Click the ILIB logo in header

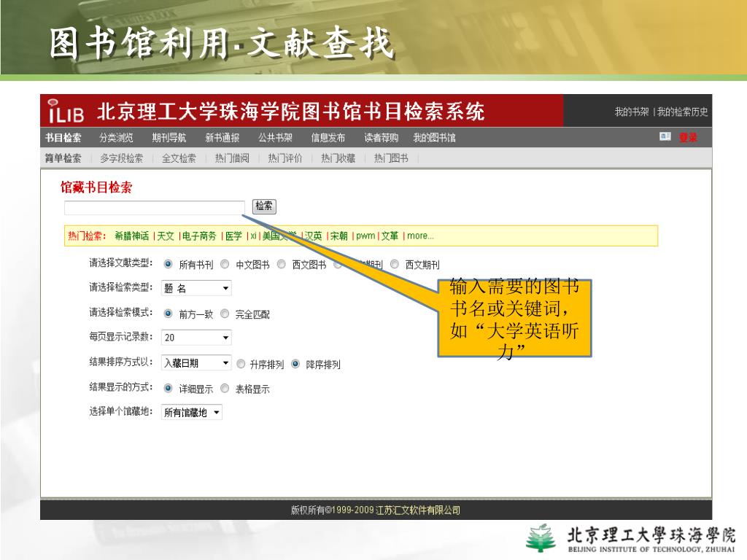[66, 111]
